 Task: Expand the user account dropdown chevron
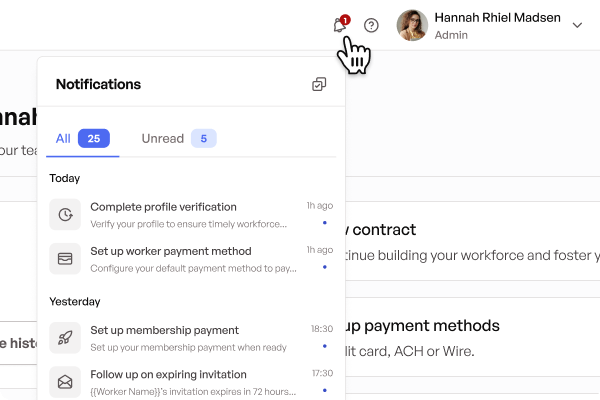coord(577,25)
